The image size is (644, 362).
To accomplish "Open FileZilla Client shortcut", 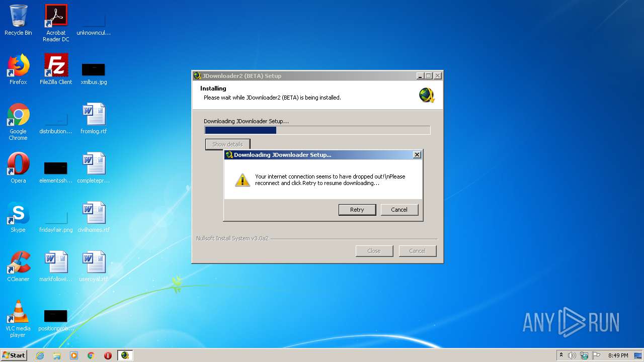I will coord(56,69).
